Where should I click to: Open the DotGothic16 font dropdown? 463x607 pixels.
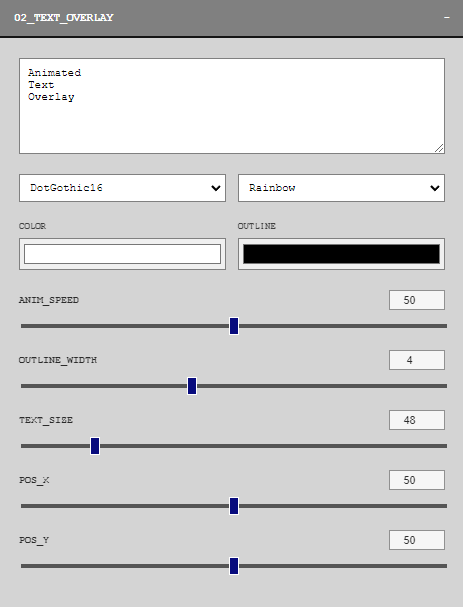pos(122,188)
